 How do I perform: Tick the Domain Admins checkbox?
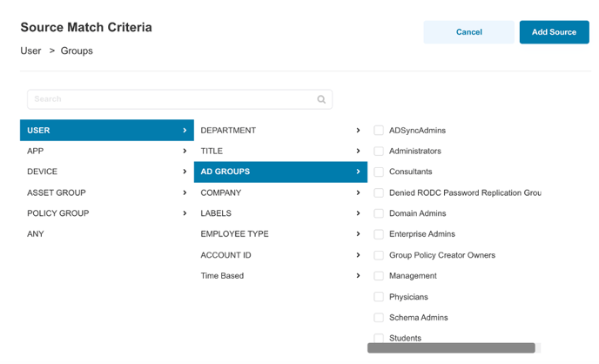[x=379, y=213]
